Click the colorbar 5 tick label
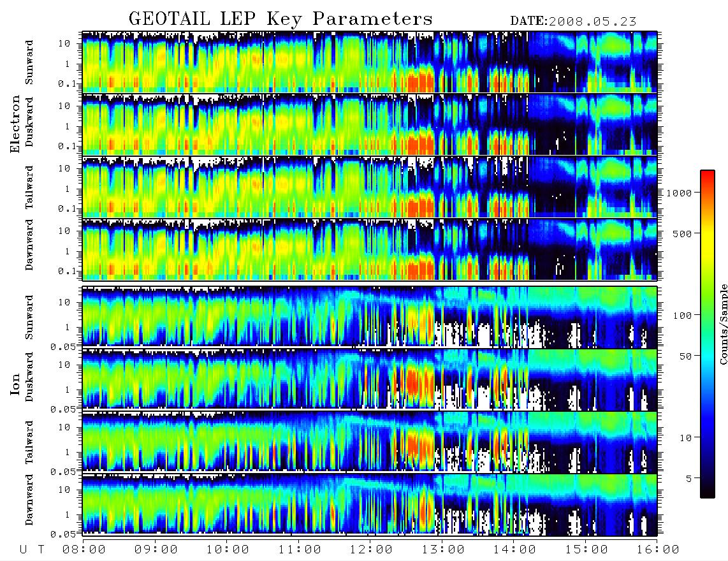Image resolution: width=728 pixels, height=561 pixels. (689, 479)
